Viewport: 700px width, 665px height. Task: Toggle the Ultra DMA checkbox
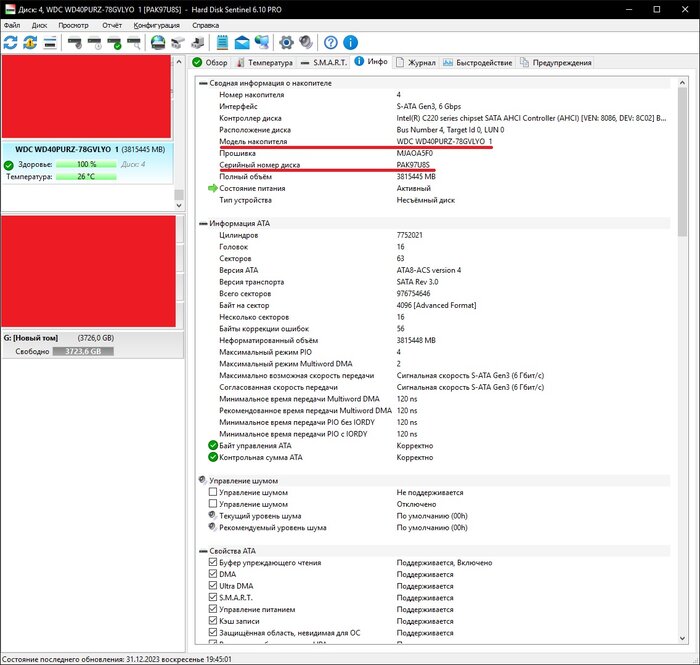[213, 585]
